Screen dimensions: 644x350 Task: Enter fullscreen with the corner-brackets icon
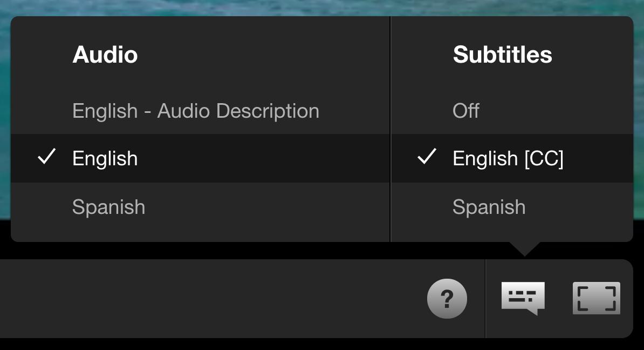tap(596, 298)
